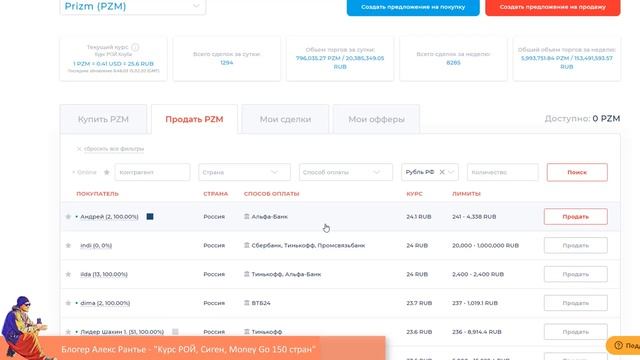Open Андрей (2, 100.00%) profile link

(x=109, y=217)
